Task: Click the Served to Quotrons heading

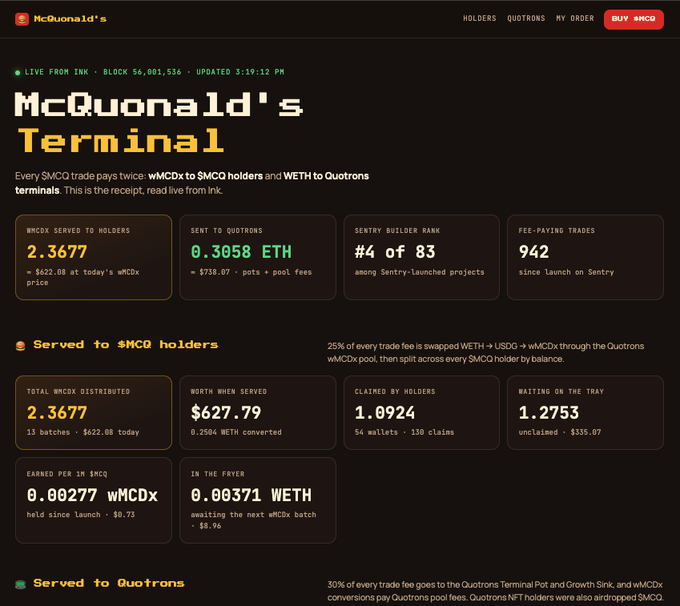Action: (x=109, y=583)
